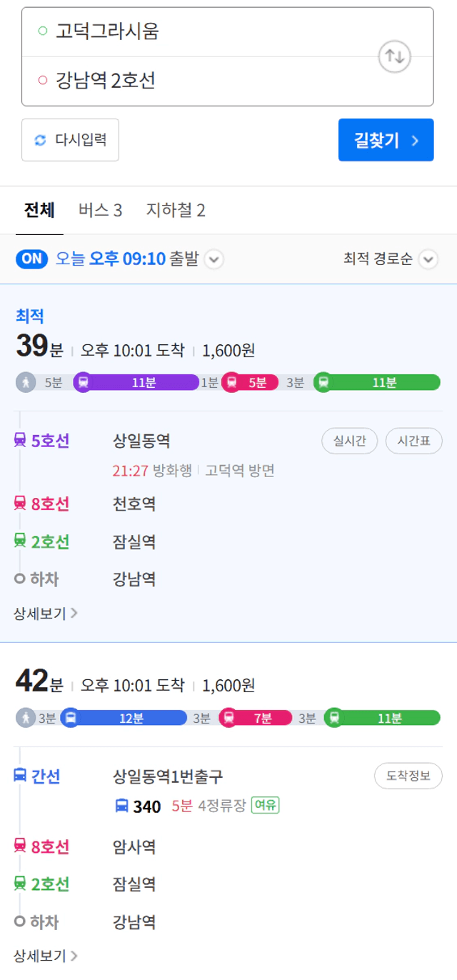Toggle the ON departure time switch
Viewport: 457px width, 980px height.
pos(32,259)
